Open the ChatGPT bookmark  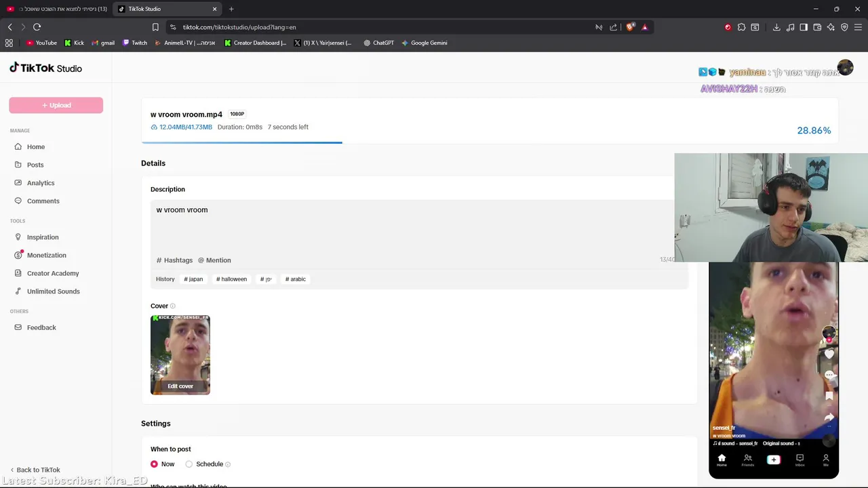pos(378,43)
